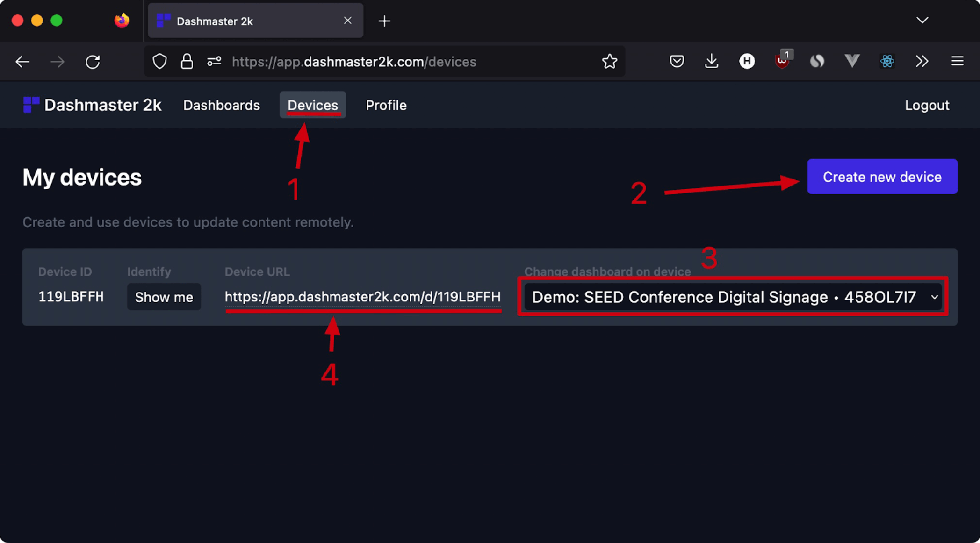
Task: Open a new browser tab
Action: coord(384,21)
